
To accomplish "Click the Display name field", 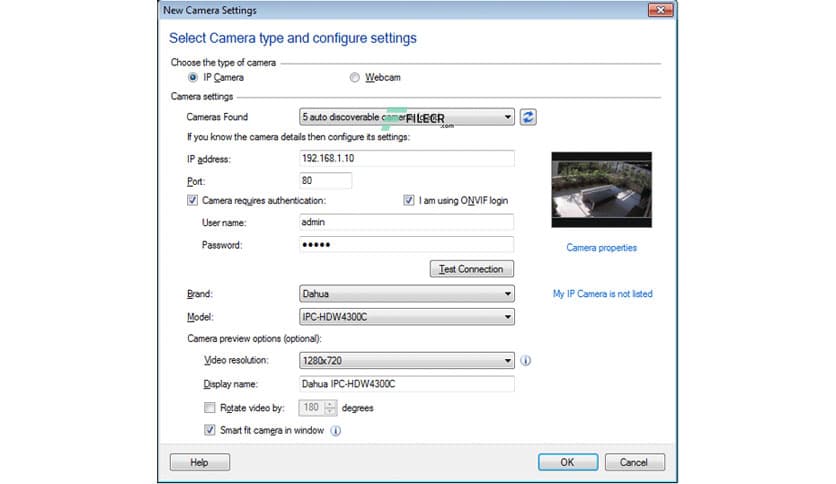I will [407, 384].
